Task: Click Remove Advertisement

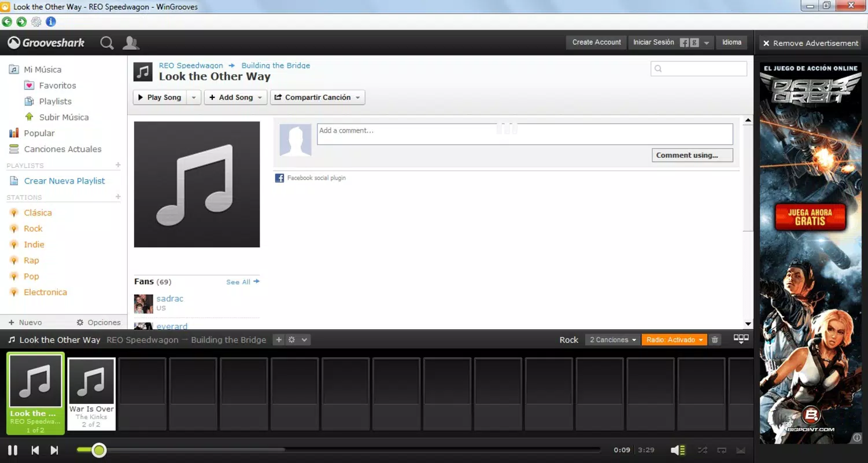Action: pyautogui.click(x=810, y=43)
